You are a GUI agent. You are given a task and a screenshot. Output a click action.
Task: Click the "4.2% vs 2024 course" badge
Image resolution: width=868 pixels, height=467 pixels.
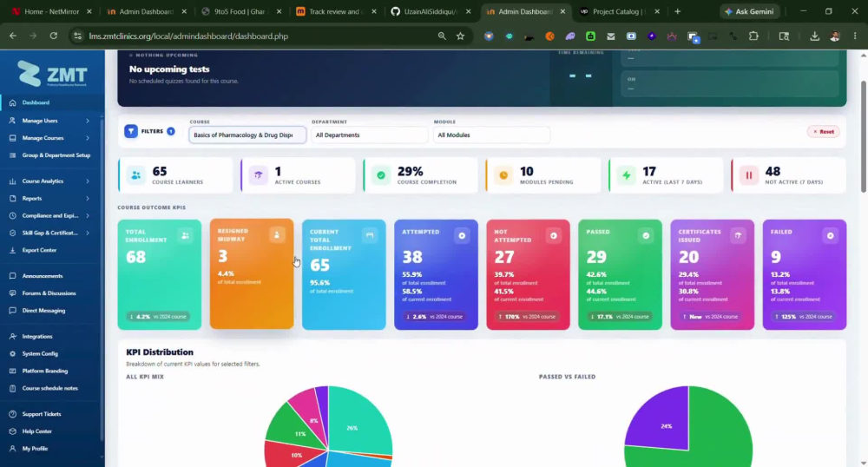click(x=158, y=317)
